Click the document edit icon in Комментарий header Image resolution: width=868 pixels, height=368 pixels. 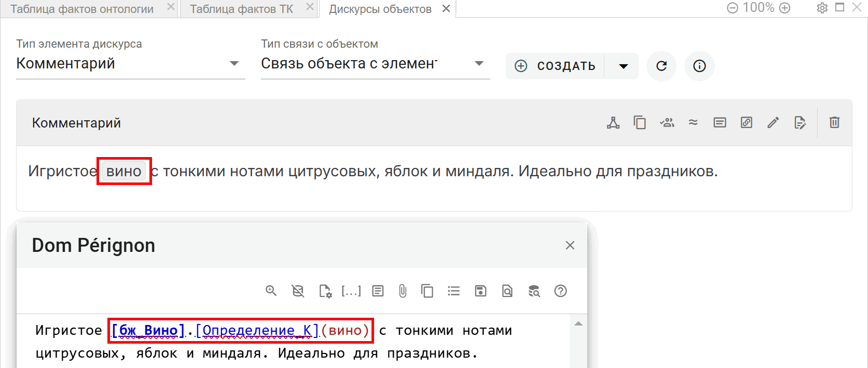pos(800,123)
